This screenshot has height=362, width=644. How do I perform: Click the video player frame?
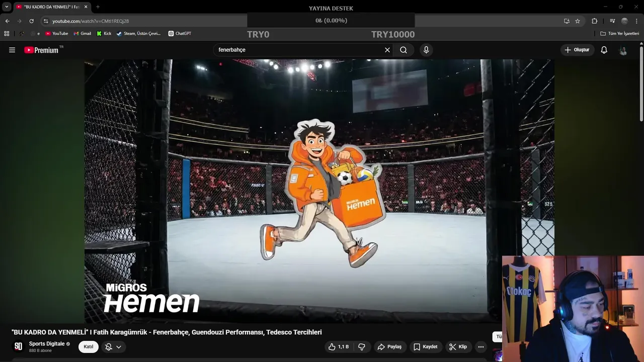coord(319,191)
